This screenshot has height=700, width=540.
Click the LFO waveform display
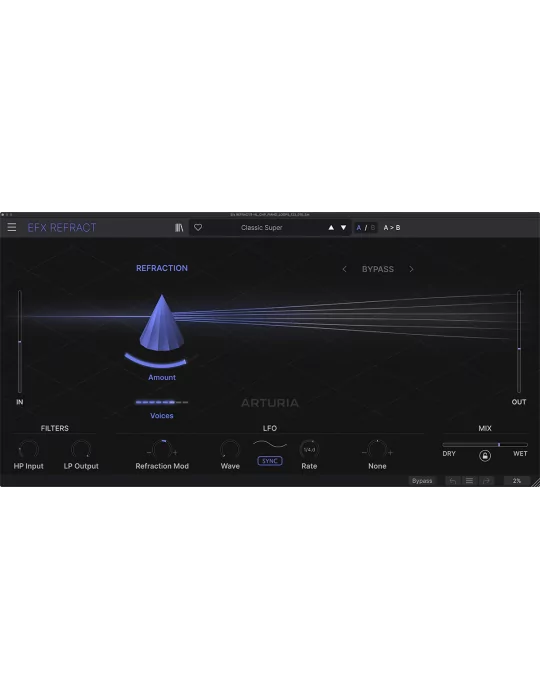[x=270, y=444]
